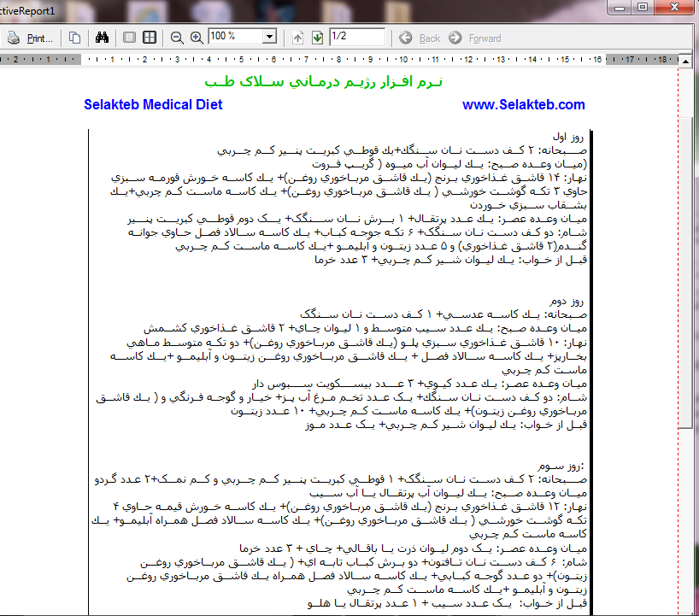Image resolution: width=699 pixels, height=616 pixels.
Task: Click the Selakteb Medical Diet heading
Action: [x=153, y=104]
